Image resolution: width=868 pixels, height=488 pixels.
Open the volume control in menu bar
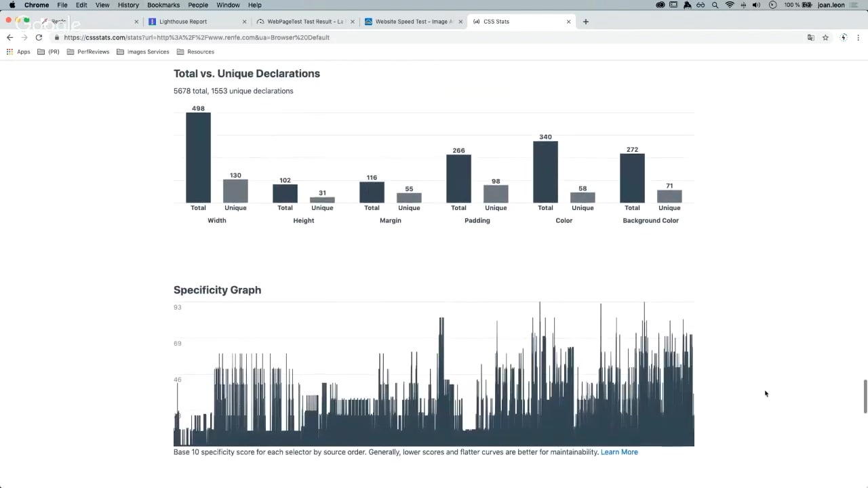(757, 5)
